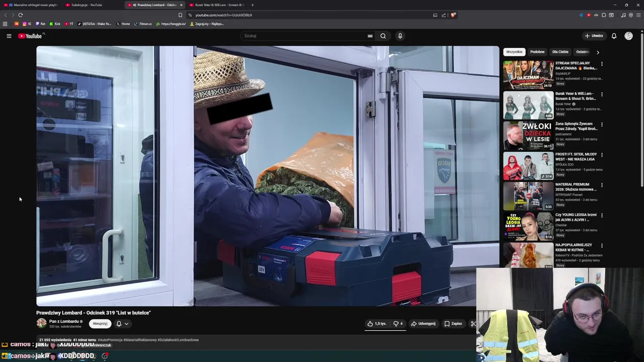Open the browser extensions puzzle icon
The height and width of the screenshot is (362, 644).
coord(604,15)
